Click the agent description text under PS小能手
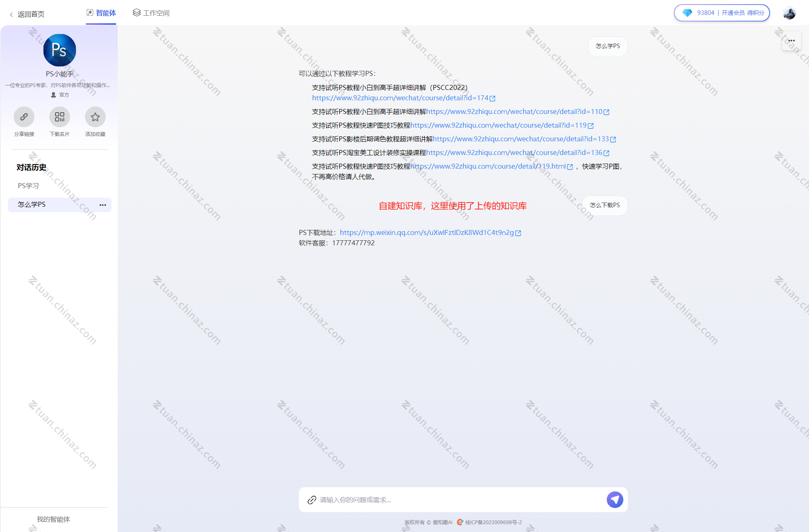The height and width of the screenshot is (532, 809). [58, 85]
